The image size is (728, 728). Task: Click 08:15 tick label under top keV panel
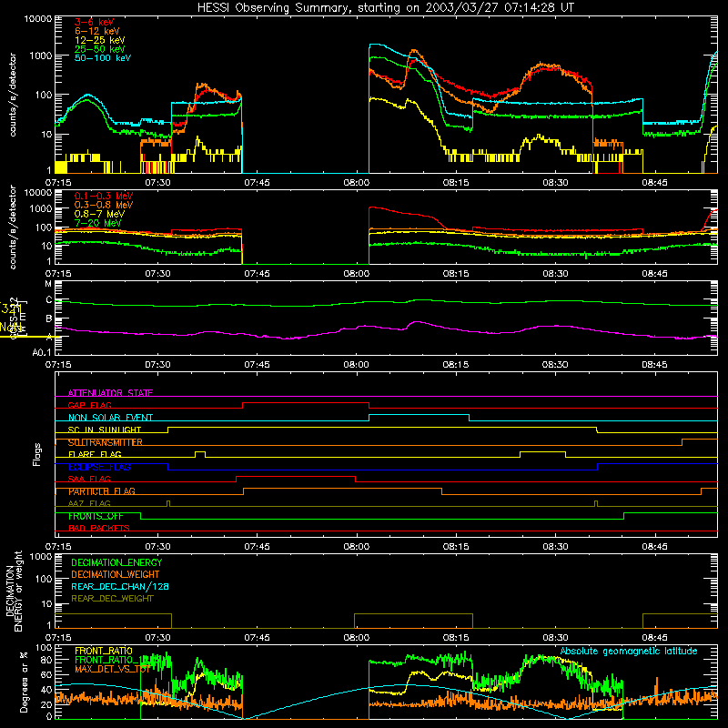456,183
